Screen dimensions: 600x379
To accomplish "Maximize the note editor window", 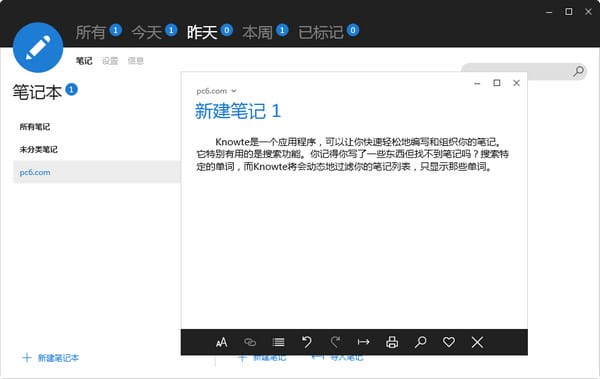I will tap(497, 83).
